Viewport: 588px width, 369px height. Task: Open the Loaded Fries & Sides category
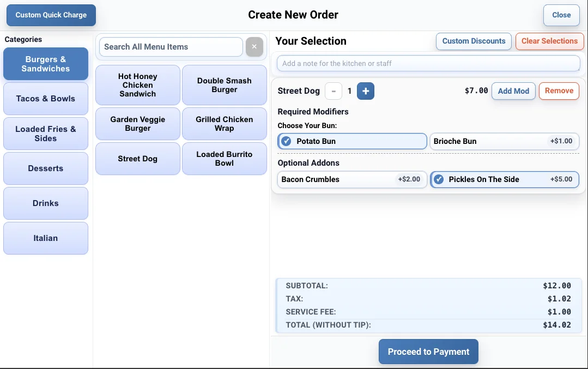click(x=46, y=134)
